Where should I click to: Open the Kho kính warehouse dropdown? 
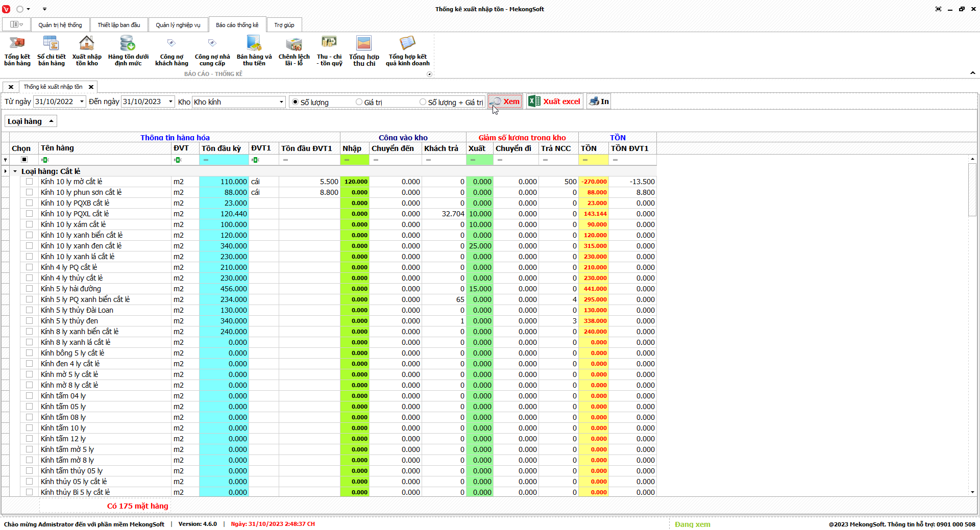point(281,102)
